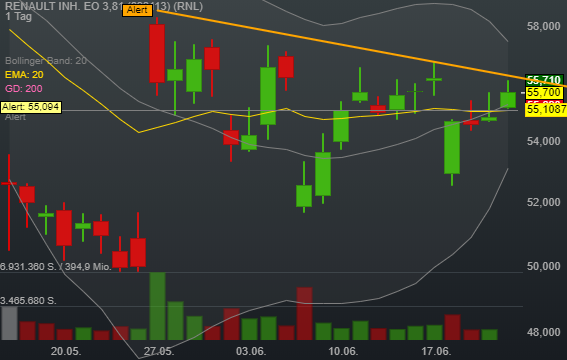This screenshot has width=567, height=360.
Task: Click the 'Bollinger Band: 20' indicator label
Action: tap(46, 61)
